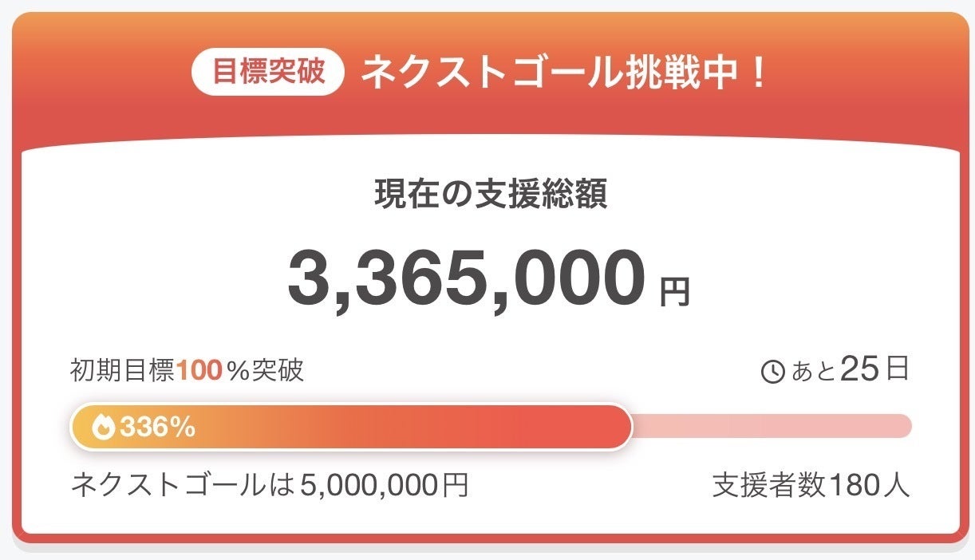Click the 突破 text after 100%
The image size is (975, 560).
(x=278, y=371)
